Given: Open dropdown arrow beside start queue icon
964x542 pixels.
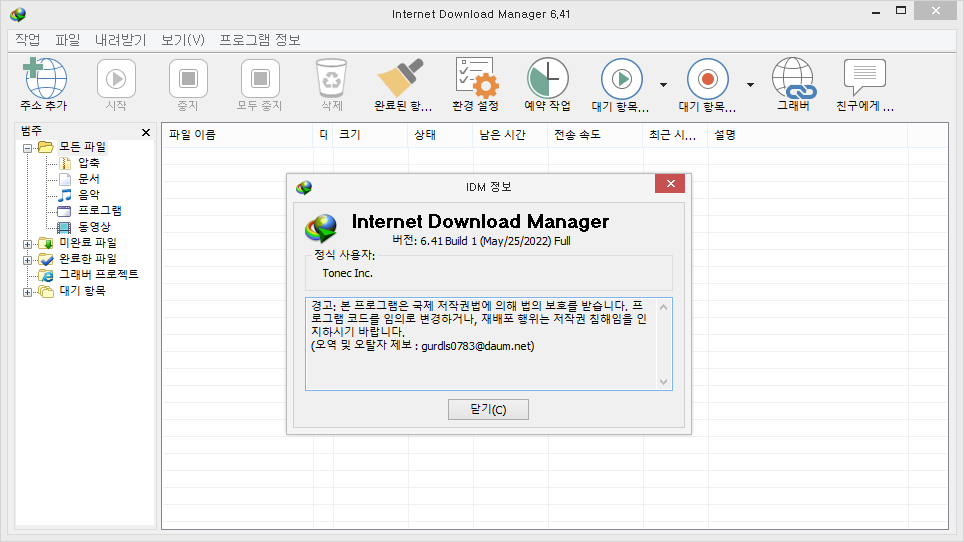Looking at the screenshot, I should tap(663, 85).
